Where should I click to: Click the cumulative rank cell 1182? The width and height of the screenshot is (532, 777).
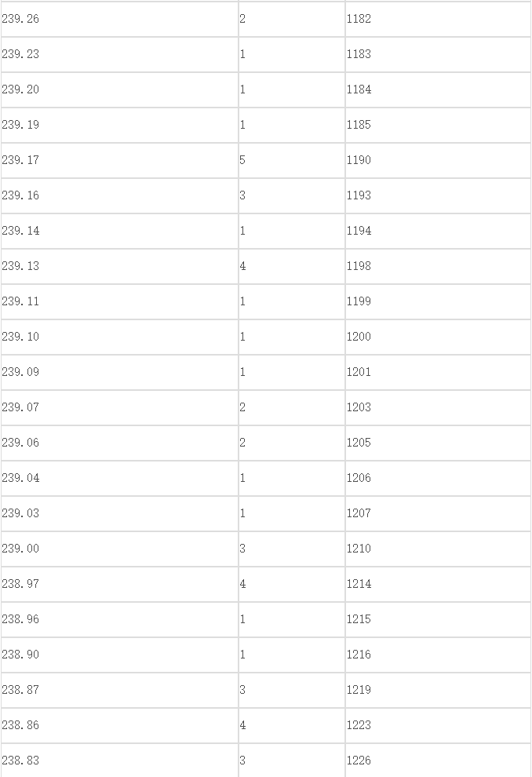coord(438,19)
